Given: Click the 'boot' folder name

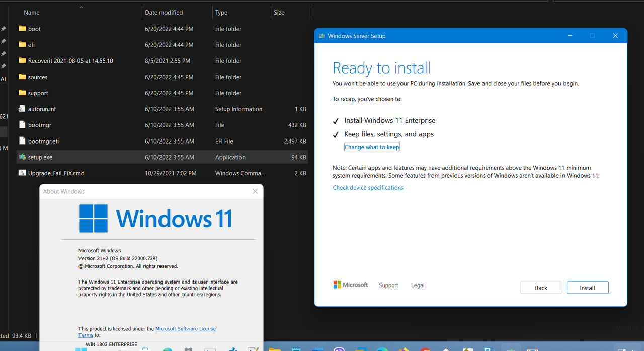Looking at the screenshot, I should (35, 29).
